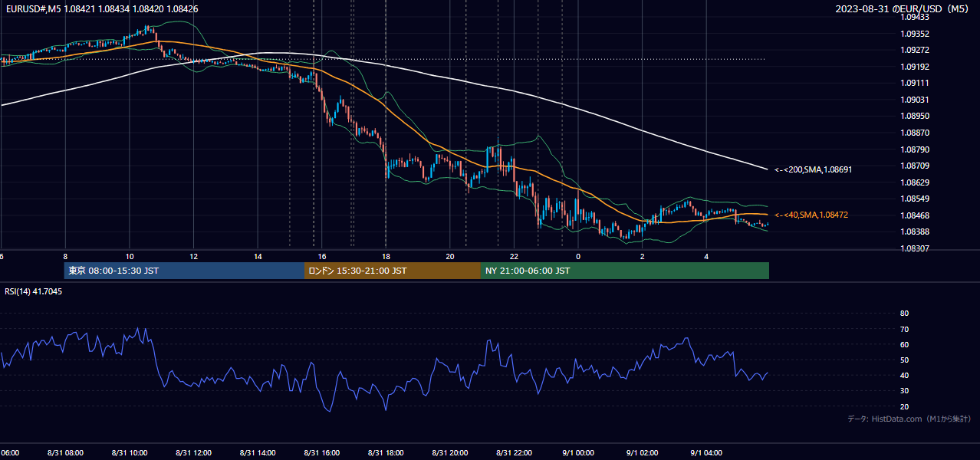The height and width of the screenshot is (460, 980).
Task: Click RSI scale value 70
Action: pyautogui.click(x=904, y=329)
